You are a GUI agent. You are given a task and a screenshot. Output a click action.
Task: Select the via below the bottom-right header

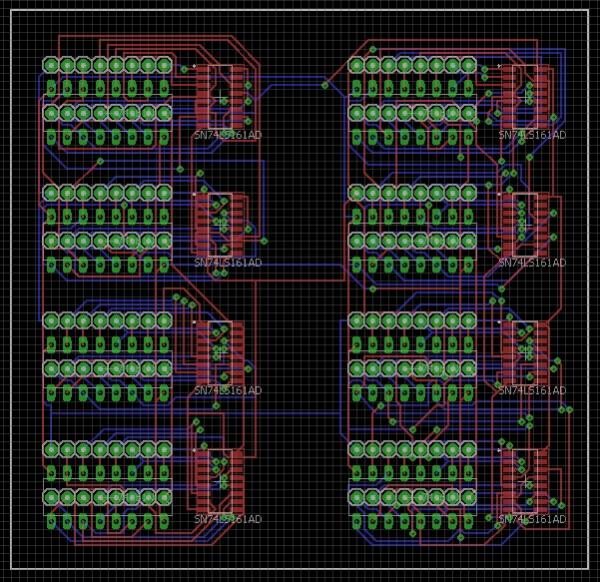(x=460, y=537)
